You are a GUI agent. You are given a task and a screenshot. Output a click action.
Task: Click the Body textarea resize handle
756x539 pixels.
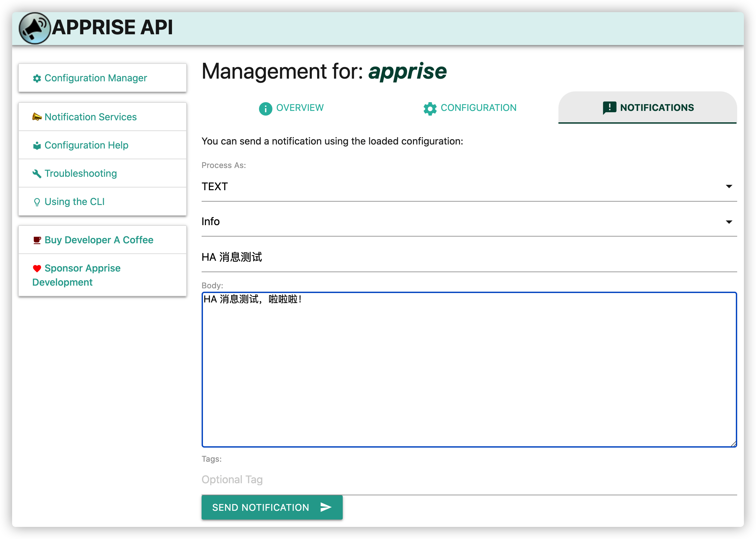733,444
